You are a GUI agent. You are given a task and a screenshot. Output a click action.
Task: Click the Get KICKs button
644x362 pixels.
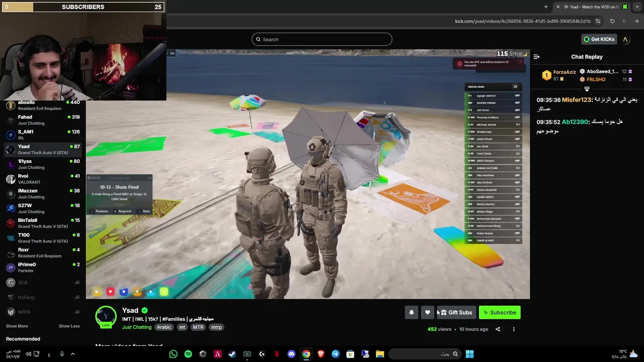(x=599, y=39)
